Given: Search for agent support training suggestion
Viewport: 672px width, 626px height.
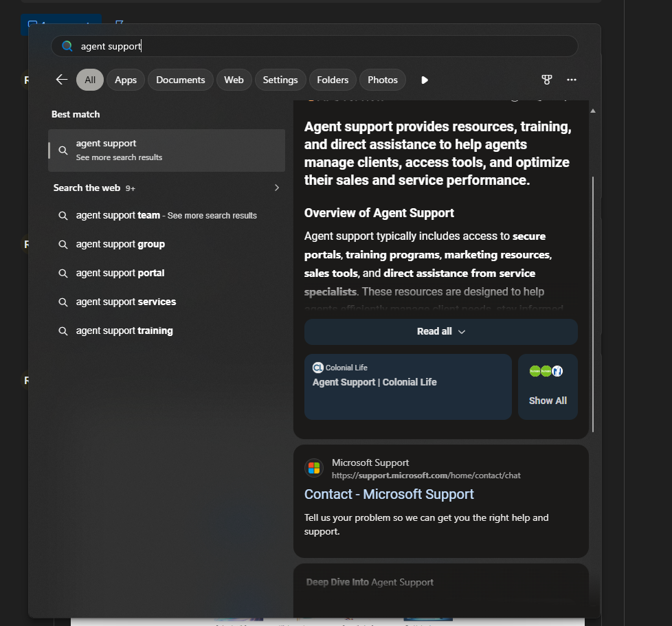Looking at the screenshot, I should point(167,331).
